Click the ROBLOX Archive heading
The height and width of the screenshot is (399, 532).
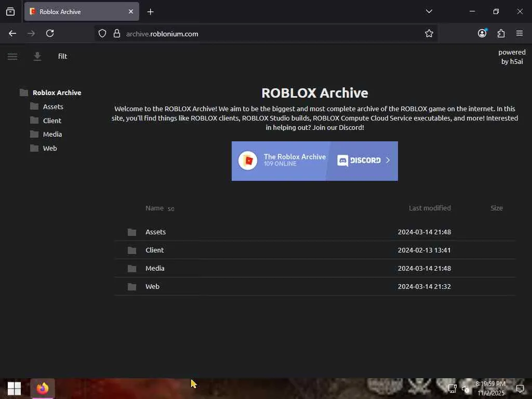314,93
